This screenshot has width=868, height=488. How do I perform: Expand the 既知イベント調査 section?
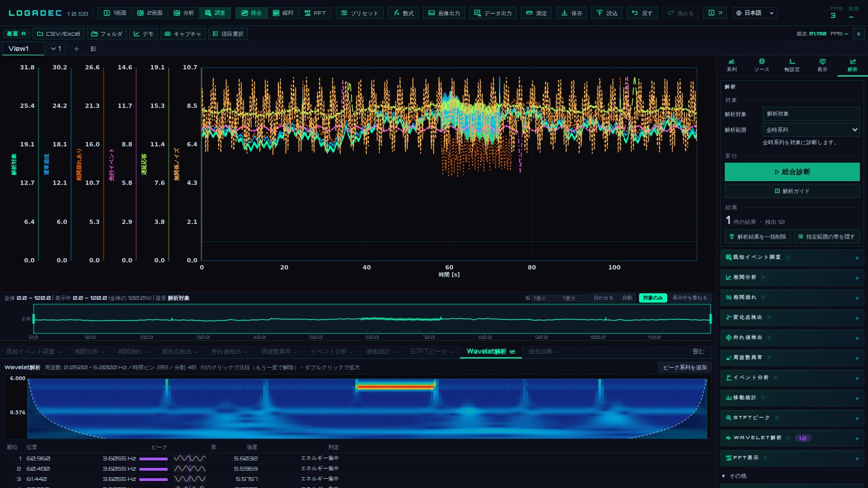(x=792, y=257)
